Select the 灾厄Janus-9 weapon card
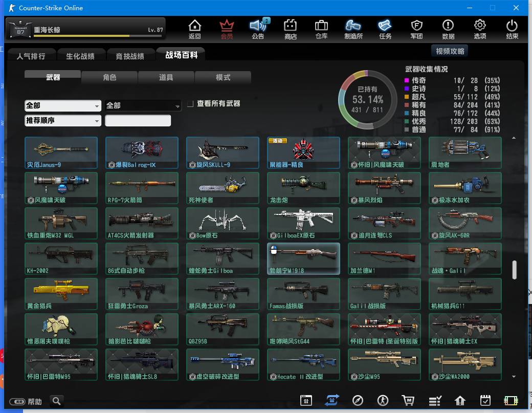Image resolution: width=532 pixels, height=413 pixels. (x=61, y=153)
